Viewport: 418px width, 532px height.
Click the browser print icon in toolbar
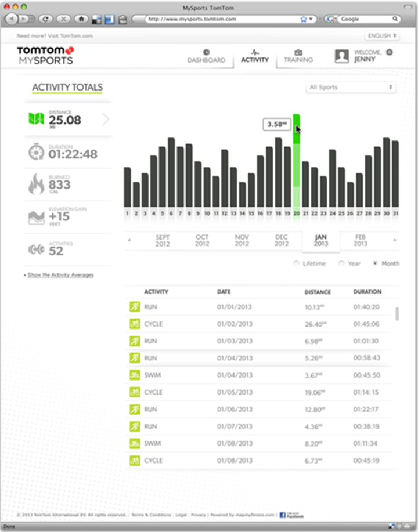pos(122,19)
